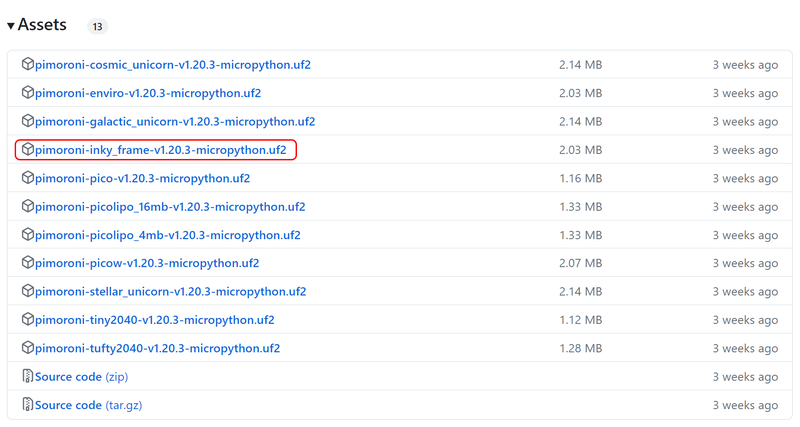Download pimoroni-picow-v1.20.3-micropython.uf2
Screen dimensions: 800x427
tap(147, 263)
